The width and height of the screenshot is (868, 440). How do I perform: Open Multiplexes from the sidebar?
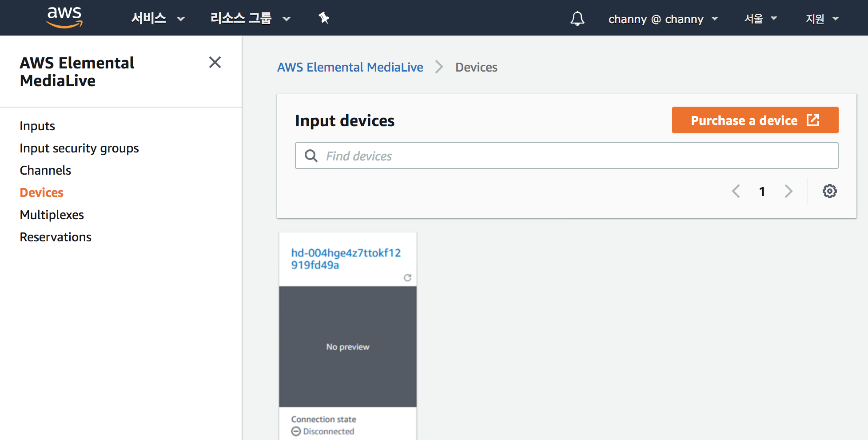click(52, 215)
